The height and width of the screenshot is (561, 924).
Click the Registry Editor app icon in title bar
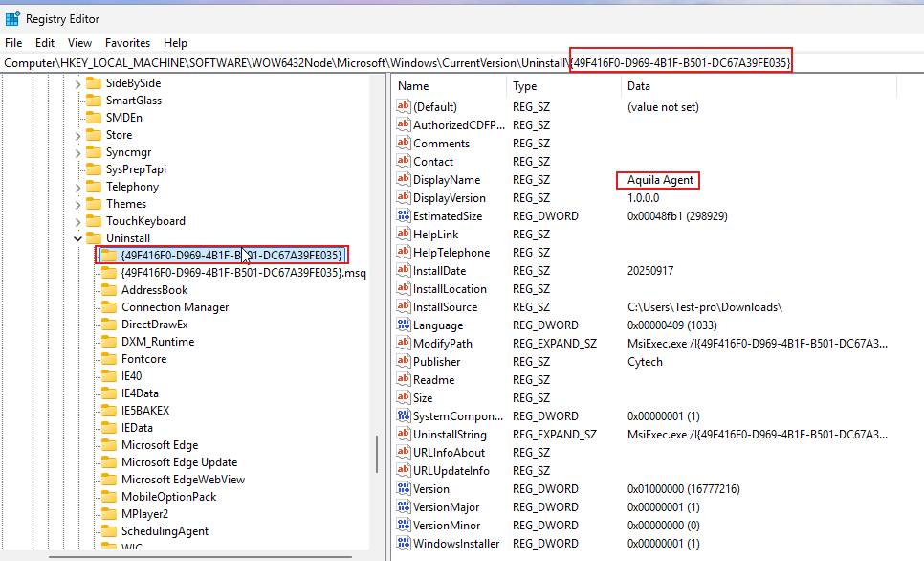point(12,19)
